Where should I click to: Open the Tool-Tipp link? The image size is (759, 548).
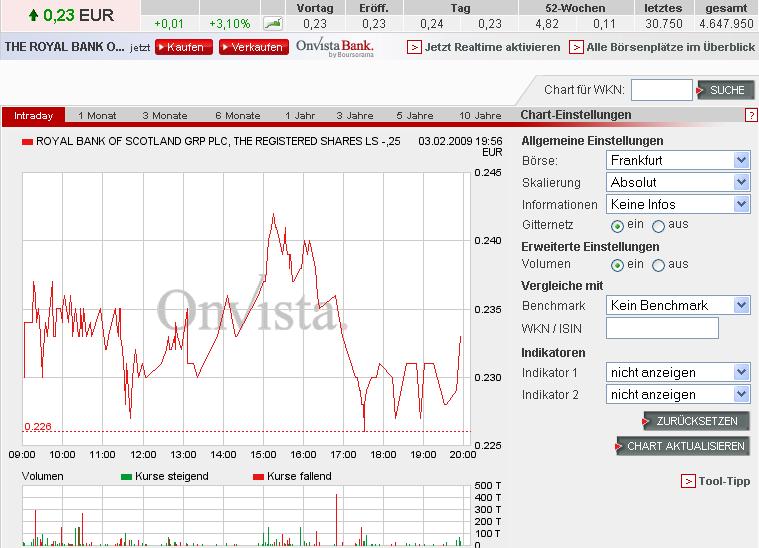[x=724, y=481]
